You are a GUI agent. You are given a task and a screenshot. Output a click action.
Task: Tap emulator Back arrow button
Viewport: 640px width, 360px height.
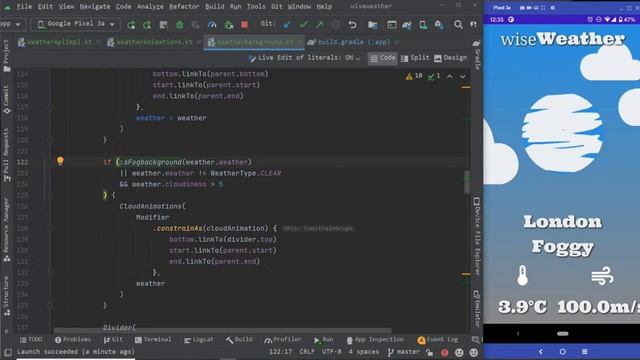click(541, 351)
